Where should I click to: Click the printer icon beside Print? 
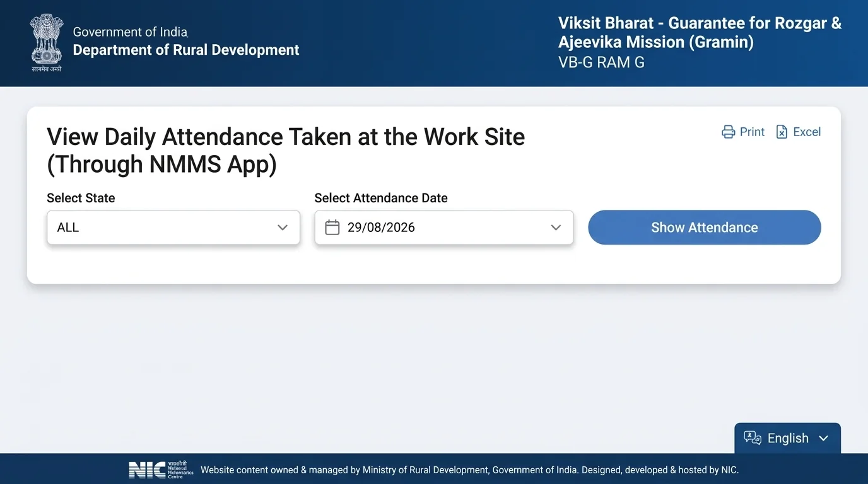click(x=729, y=132)
